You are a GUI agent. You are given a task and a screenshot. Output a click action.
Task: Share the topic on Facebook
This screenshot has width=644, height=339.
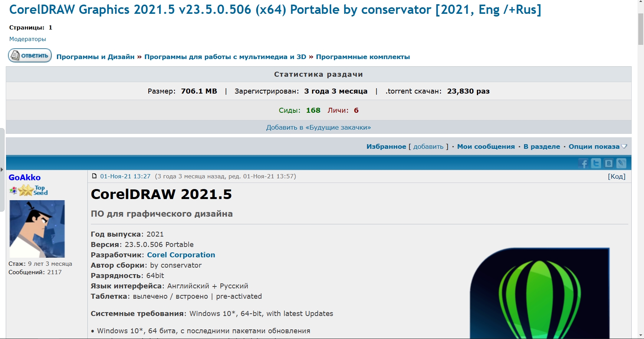pyautogui.click(x=583, y=163)
